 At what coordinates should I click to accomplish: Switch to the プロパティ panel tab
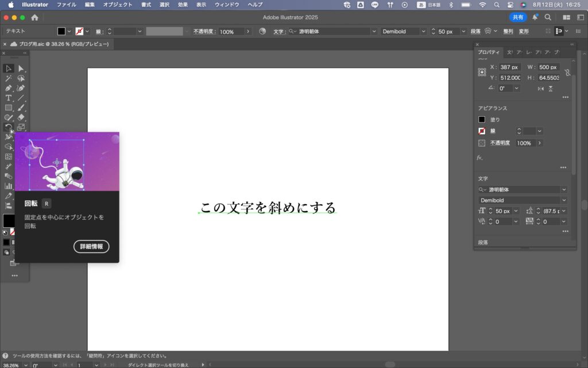[489, 52]
